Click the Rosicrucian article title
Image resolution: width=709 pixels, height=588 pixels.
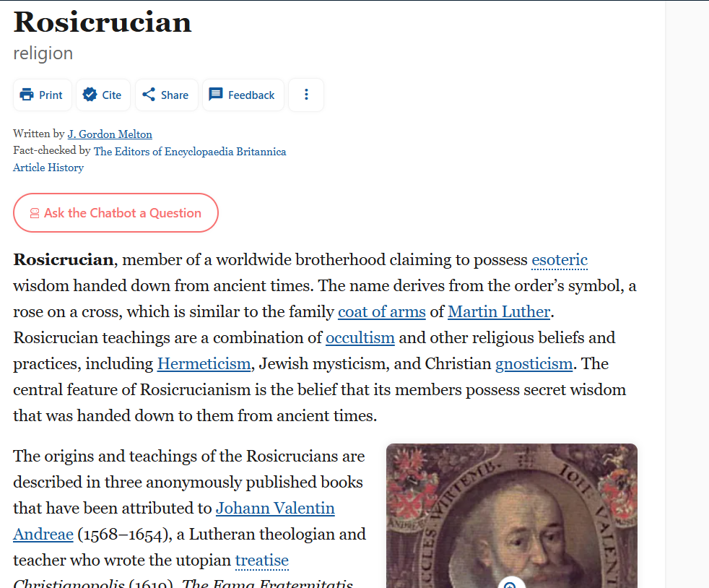point(103,22)
